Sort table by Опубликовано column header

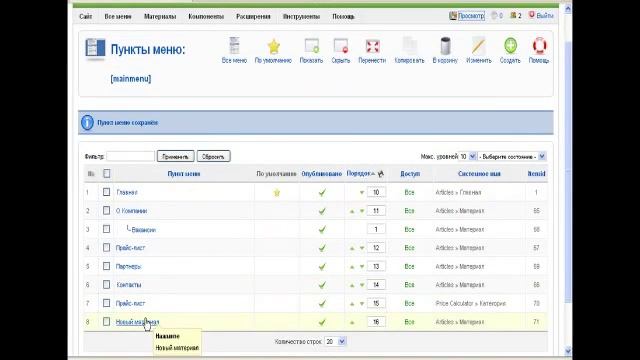322,174
